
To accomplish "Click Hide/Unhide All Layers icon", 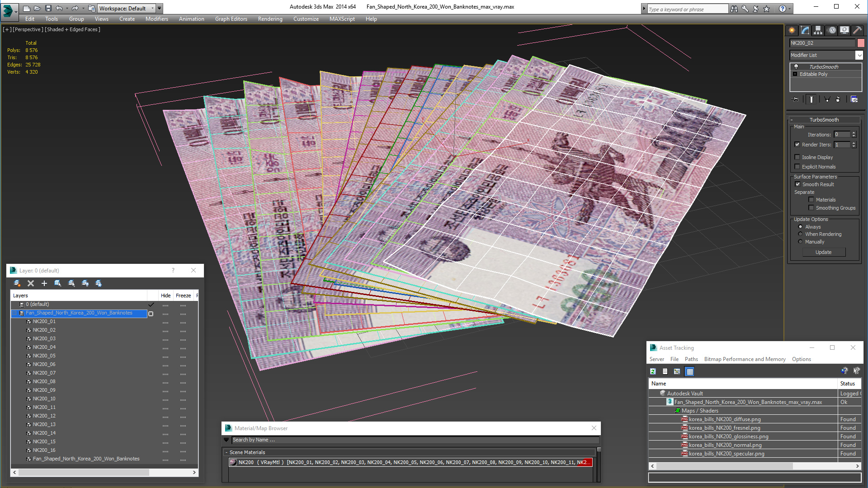I will [x=85, y=283].
